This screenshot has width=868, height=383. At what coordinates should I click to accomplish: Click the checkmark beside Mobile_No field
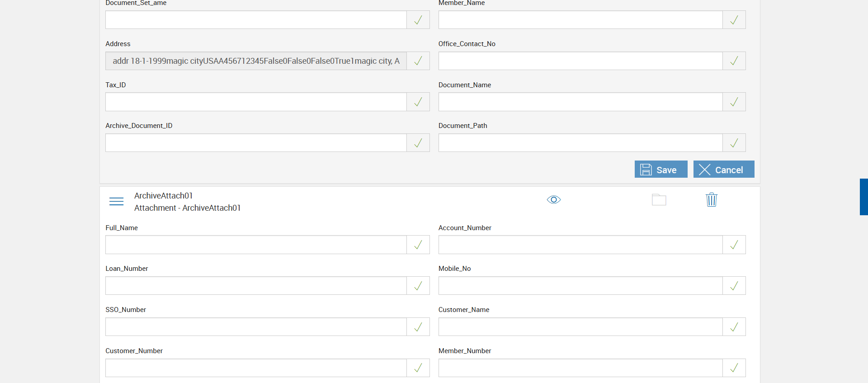(x=734, y=286)
